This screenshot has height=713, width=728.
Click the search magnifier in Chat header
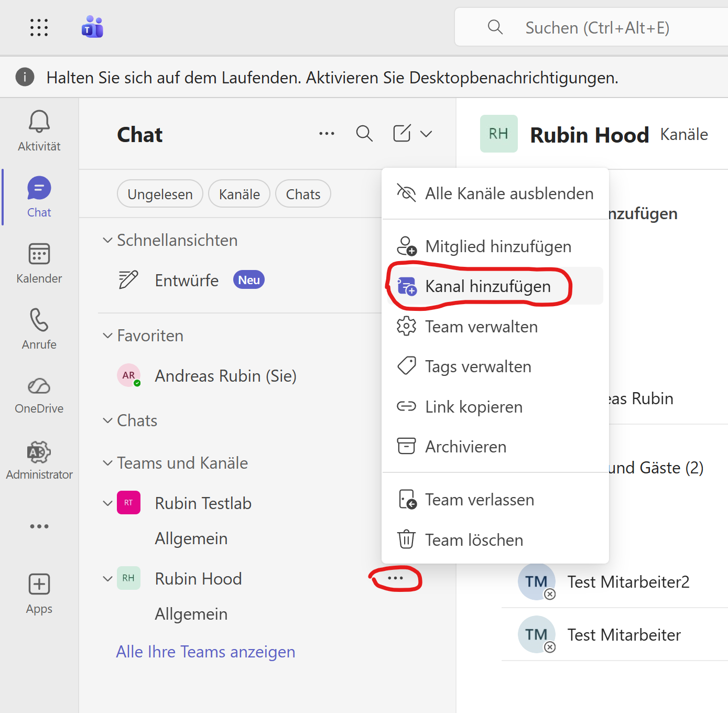364,134
